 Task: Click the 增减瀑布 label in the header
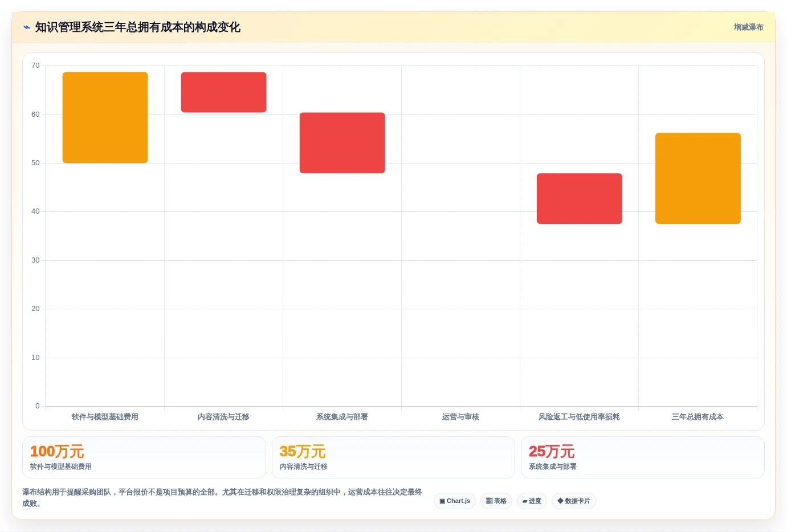pos(748,27)
